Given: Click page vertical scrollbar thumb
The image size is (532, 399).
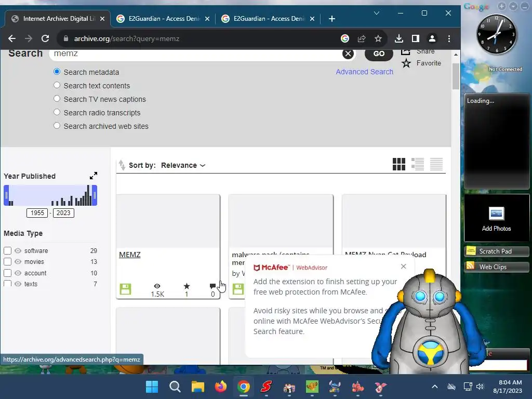Looking at the screenshot, I should (x=456, y=76).
